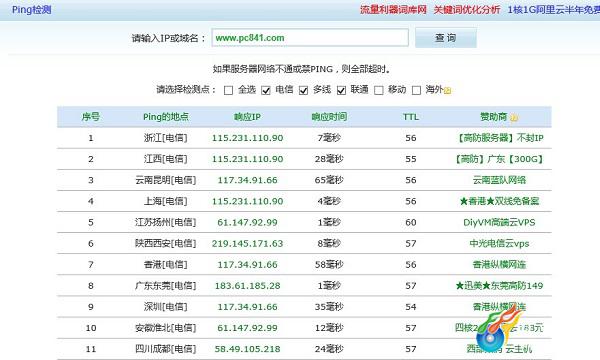Image resolution: width=600 pixels, height=360 pixels.
Task: Click the Ping的地点 column header
Action: coord(166,117)
